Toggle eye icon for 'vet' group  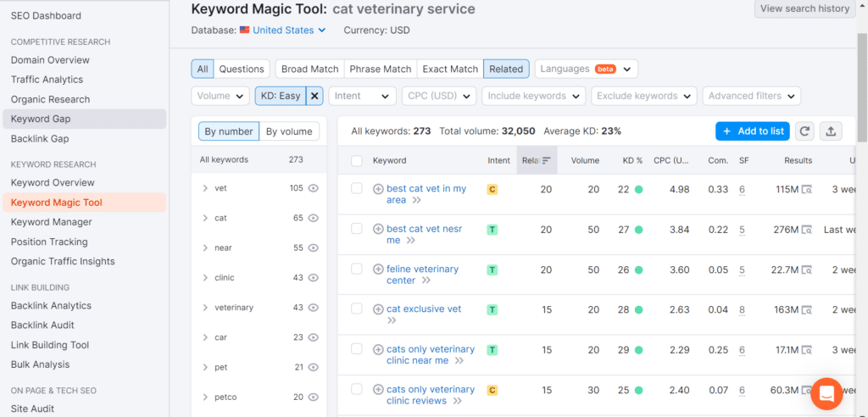pos(314,188)
